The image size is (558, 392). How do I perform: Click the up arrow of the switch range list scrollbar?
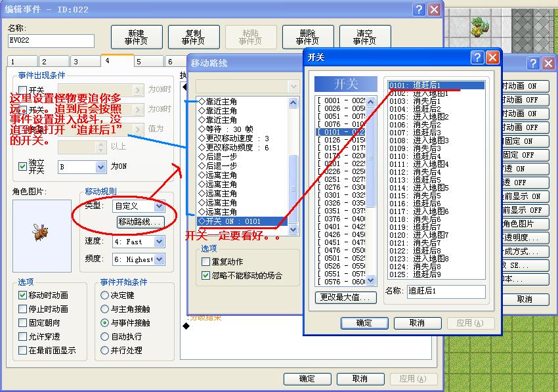(x=370, y=102)
